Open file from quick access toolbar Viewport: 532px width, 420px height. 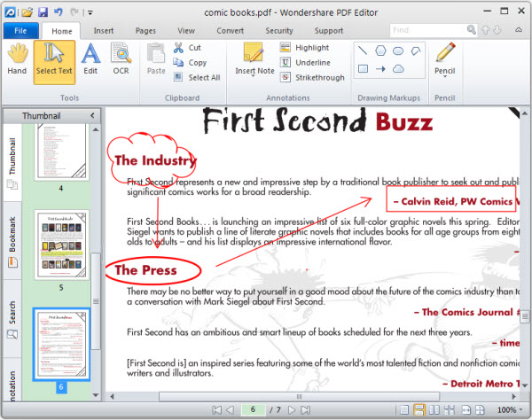(27, 12)
